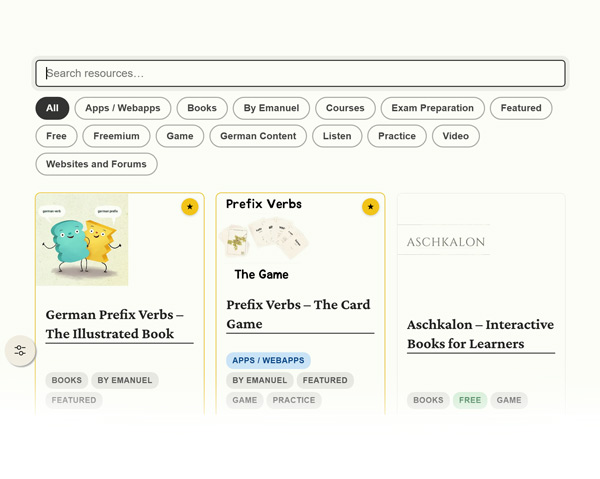The height and width of the screenshot is (479, 600).
Task: Open Aschkalon – Interactive Books for Learners
Action: [x=481, y=334]
